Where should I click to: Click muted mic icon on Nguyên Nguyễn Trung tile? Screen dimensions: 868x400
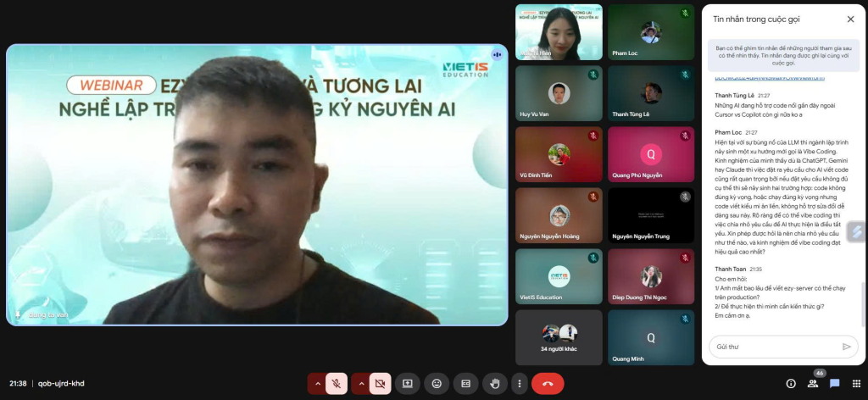685,197
